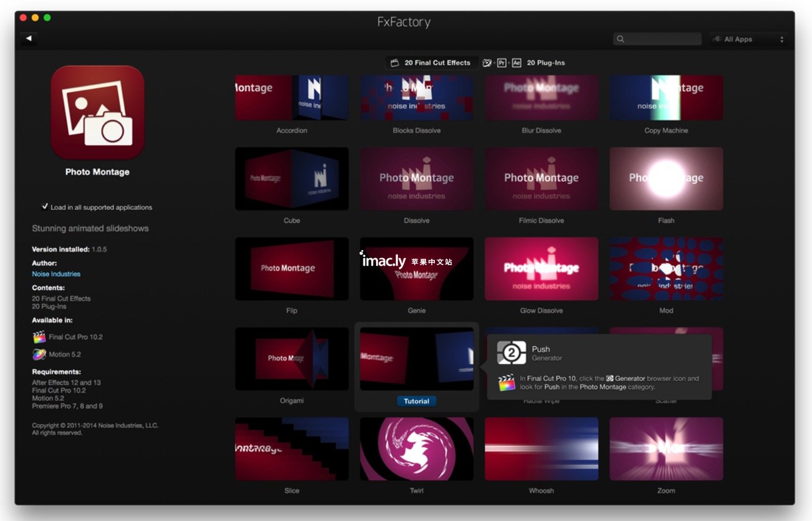Click 'After Effects 12 and 13' requirement
The height and width of the screenshot is (521, 812).
66,382
